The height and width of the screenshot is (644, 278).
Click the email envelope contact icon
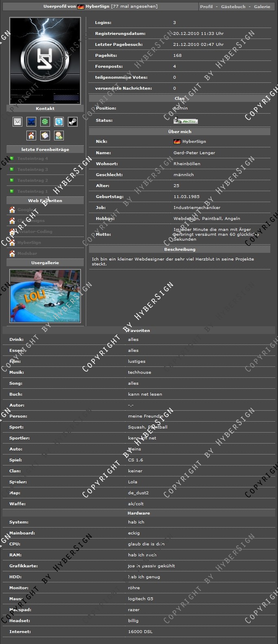click(17, 122)
